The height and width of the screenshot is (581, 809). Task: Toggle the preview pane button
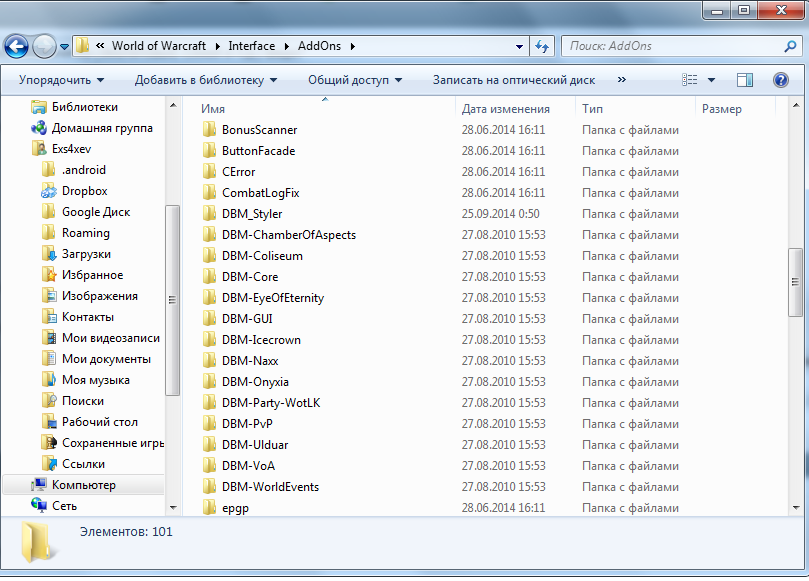pos(745,80)
